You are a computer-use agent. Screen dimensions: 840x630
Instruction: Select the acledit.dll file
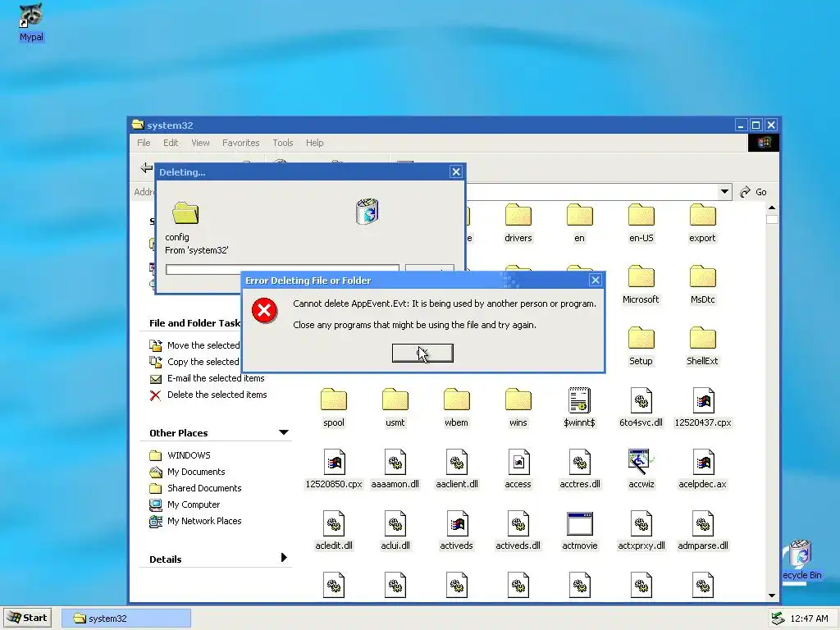click(x=334, y=532)
